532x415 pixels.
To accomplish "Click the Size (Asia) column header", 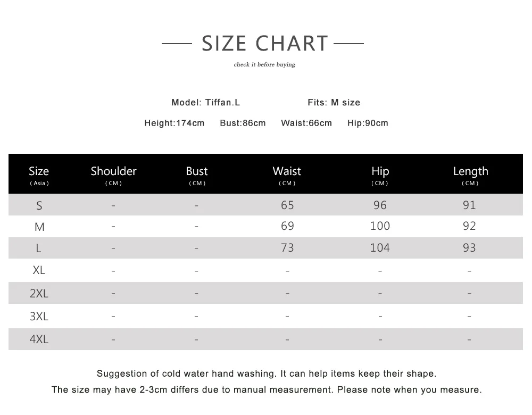I will click(x=39, y=175).
